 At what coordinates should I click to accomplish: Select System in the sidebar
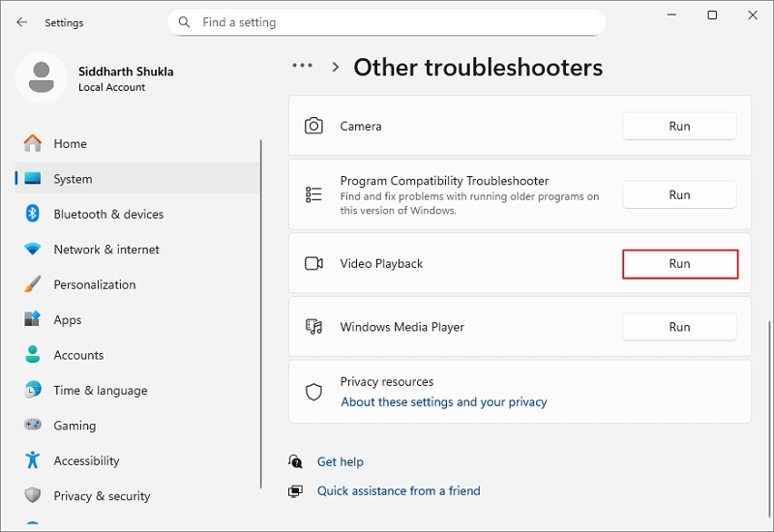(x=137, y=179)
